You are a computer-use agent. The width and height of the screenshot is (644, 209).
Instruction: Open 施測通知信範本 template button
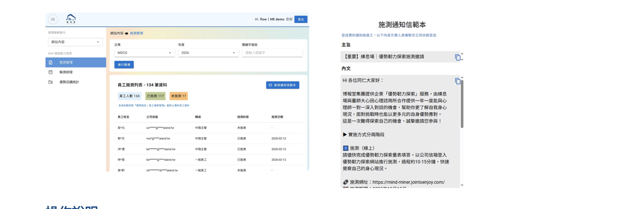pyautogui.click(x=283, y=85)
